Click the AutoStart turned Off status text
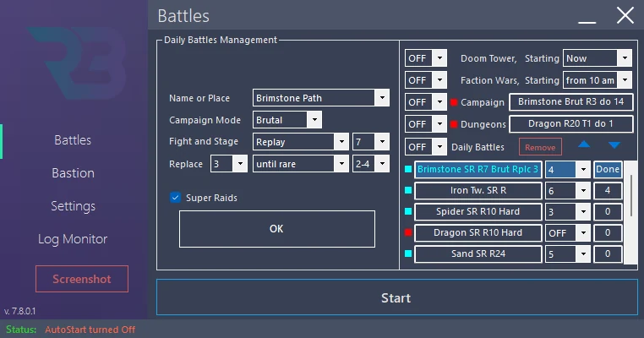The height and width of the screenshot is (338, 644). 90,330
